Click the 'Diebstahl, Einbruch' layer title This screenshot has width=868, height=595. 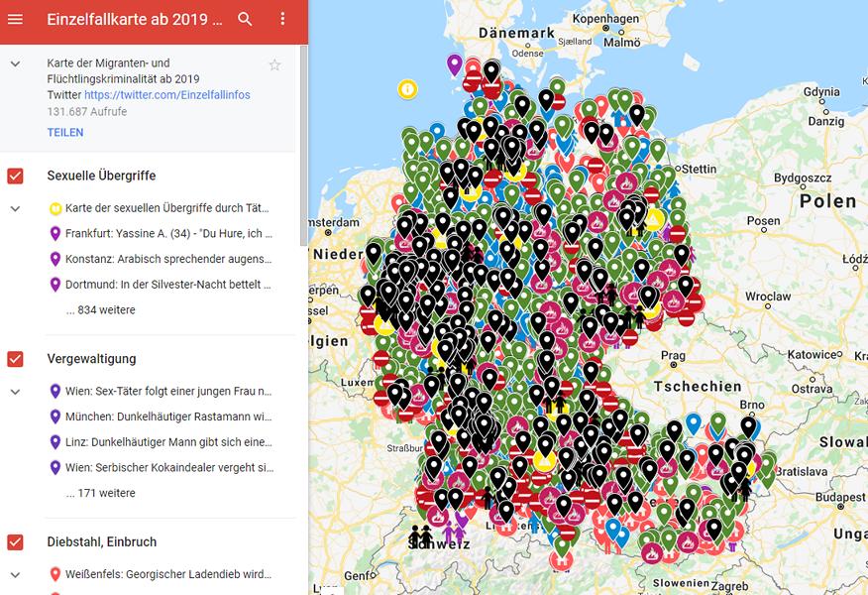point(102,542)
